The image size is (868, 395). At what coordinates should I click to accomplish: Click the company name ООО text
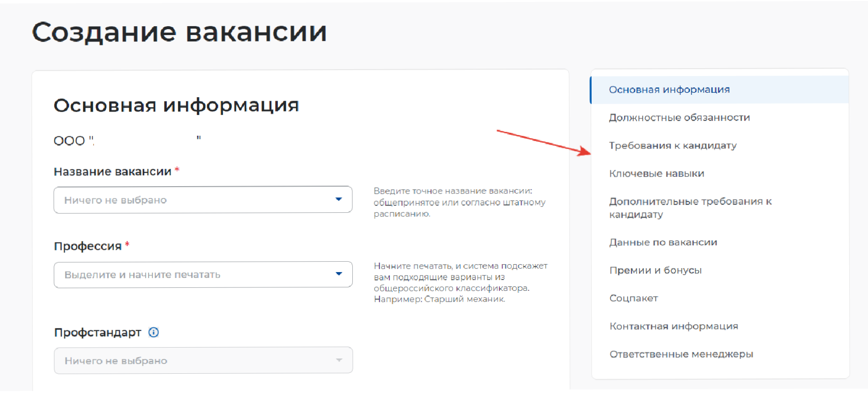pyautogui.click(x=127, y=141)
